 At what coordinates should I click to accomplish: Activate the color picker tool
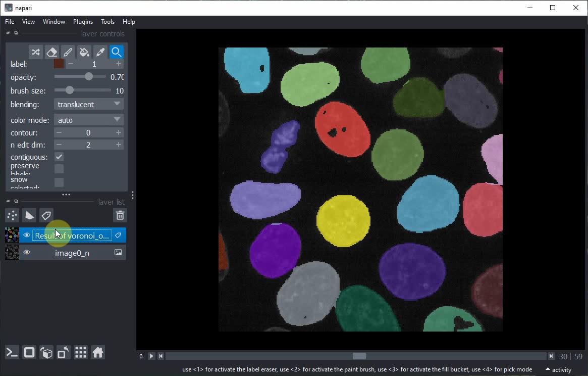(100, 52)
